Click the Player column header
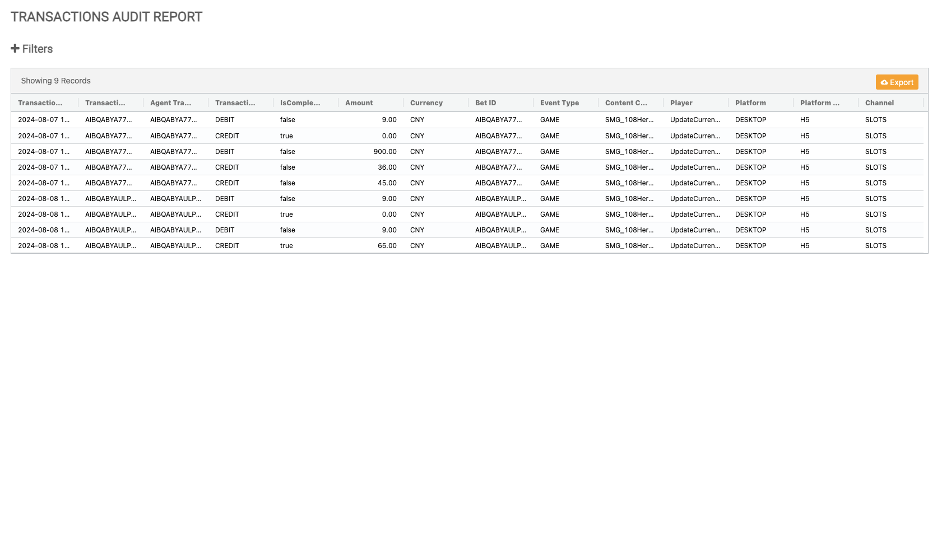Screen dimensions: 942x560 [x=681, y=103]
